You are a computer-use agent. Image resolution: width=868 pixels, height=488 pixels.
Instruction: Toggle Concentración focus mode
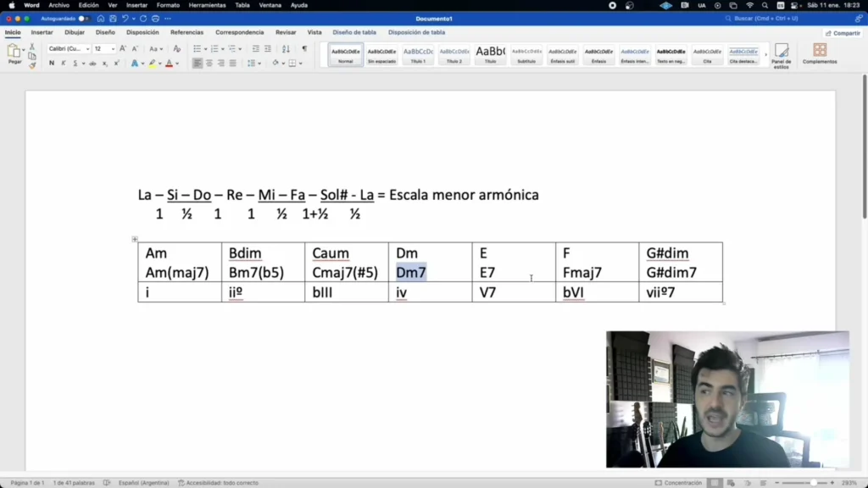(679, 483)
